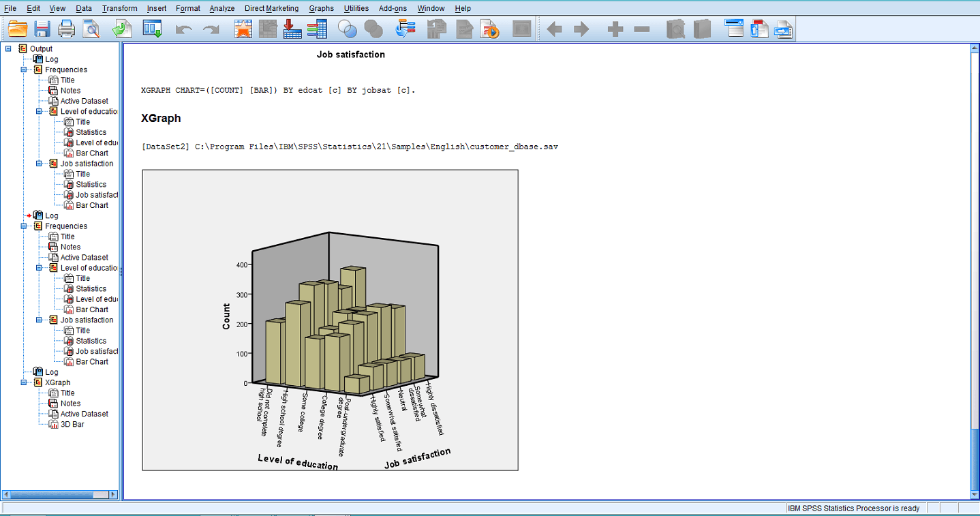Click the Undo arrow icon

pos(183,29)
